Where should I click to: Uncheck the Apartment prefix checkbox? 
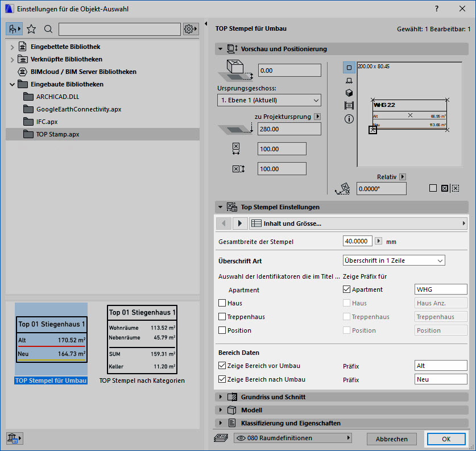pos(347,289)
